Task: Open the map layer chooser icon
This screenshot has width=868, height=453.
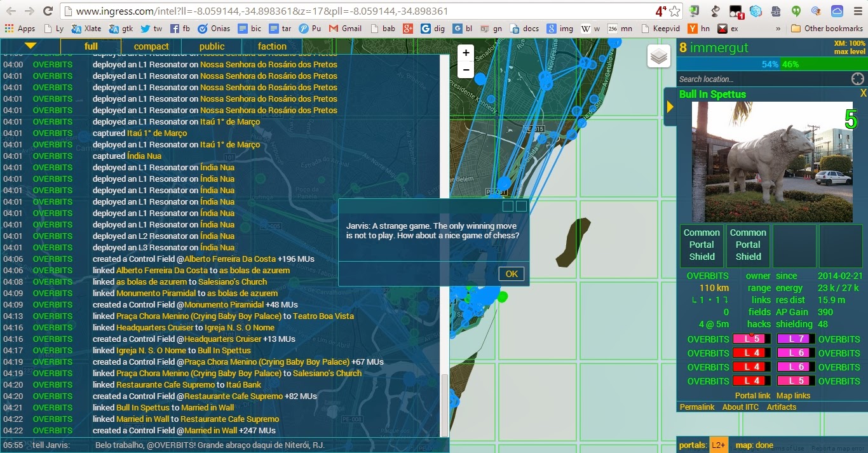Action: click(x=659, y=57)
